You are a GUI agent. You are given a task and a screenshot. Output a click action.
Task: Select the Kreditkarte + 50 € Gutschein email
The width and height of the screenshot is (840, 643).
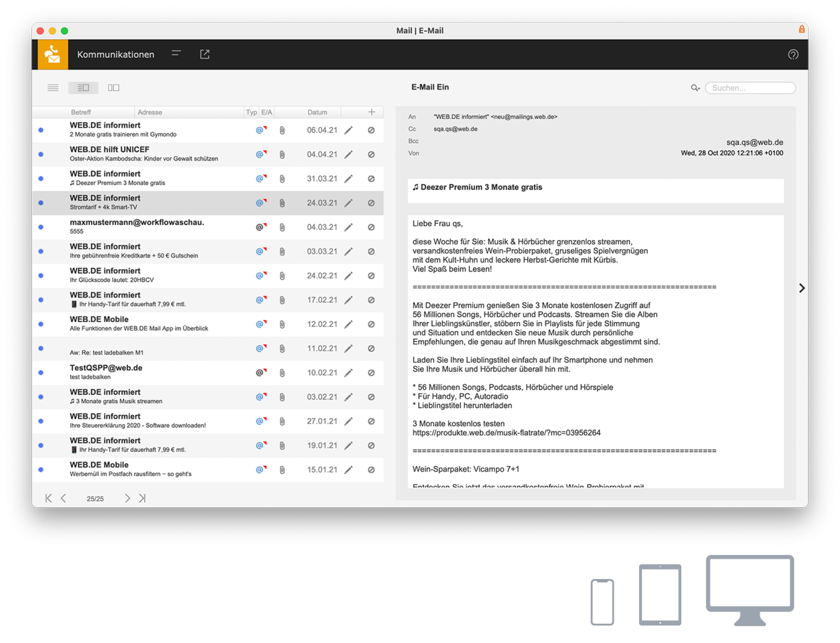[208, 252]
